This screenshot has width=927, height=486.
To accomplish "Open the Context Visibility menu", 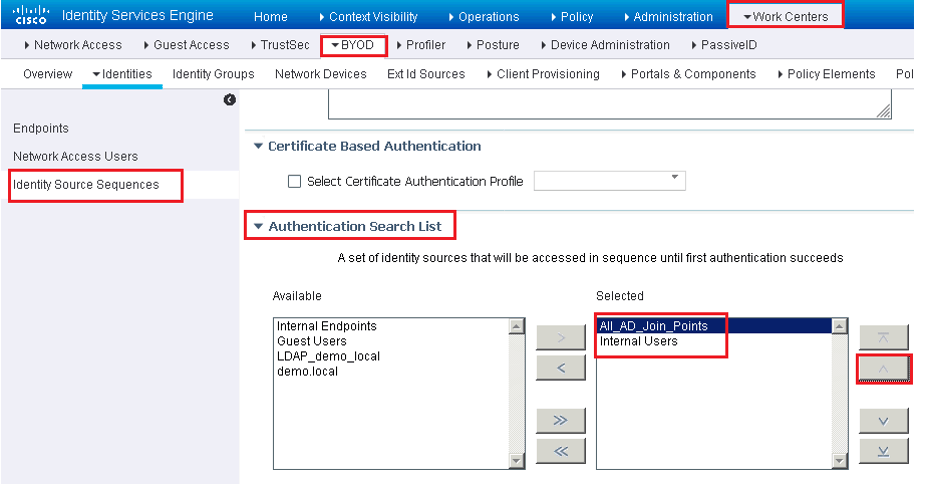I will pyautogui.click(x=368, y=17).
